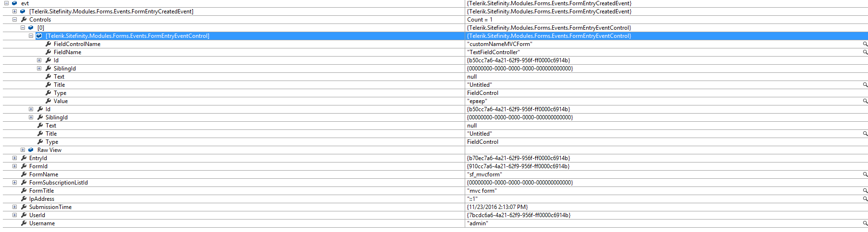The width and height of the screenshot is (868, 232).
Task: Collapse the highlighted FormEntryEventControl node
Action: pos(31,36)
